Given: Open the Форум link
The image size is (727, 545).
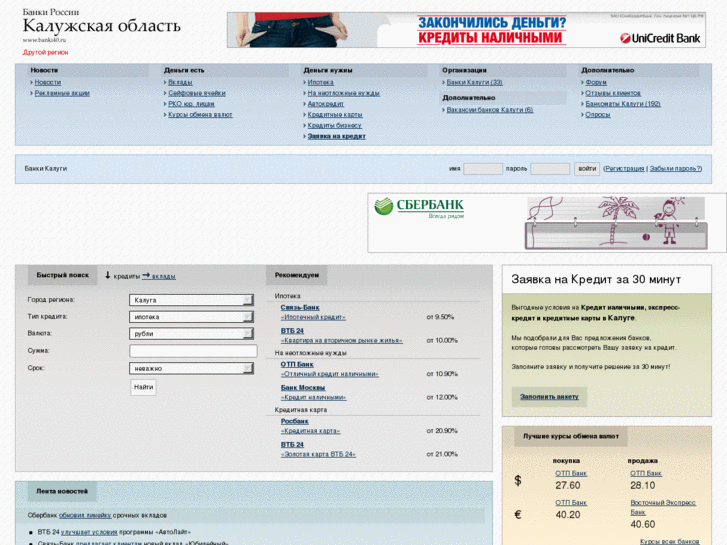Looking at the screenshot, I should point(596,82).
